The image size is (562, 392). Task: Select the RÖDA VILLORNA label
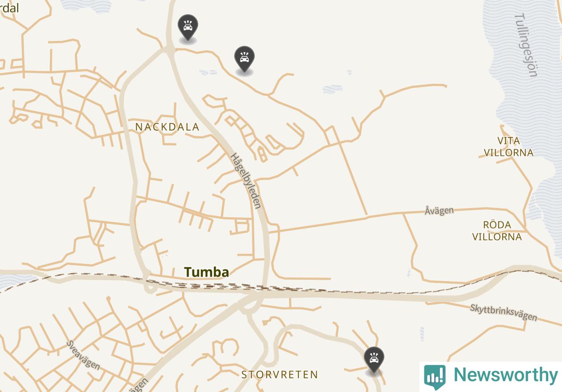pyautogui.click(x=497, y=230)
